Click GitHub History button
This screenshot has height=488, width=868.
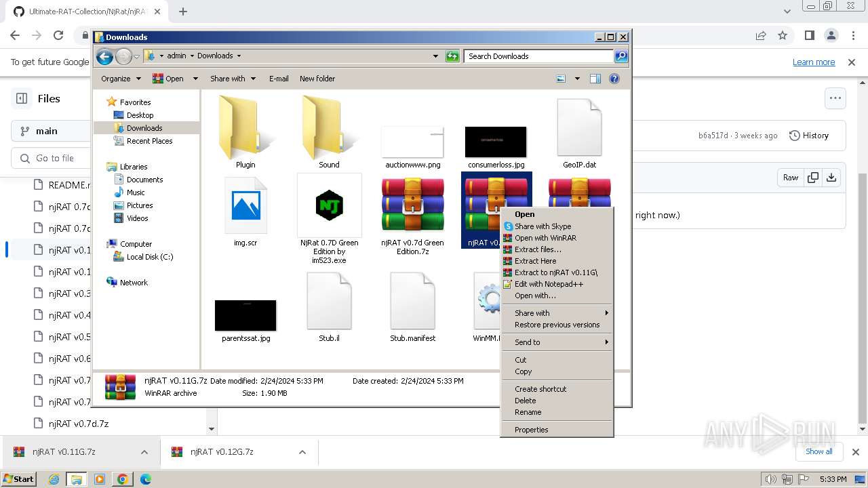809,136
